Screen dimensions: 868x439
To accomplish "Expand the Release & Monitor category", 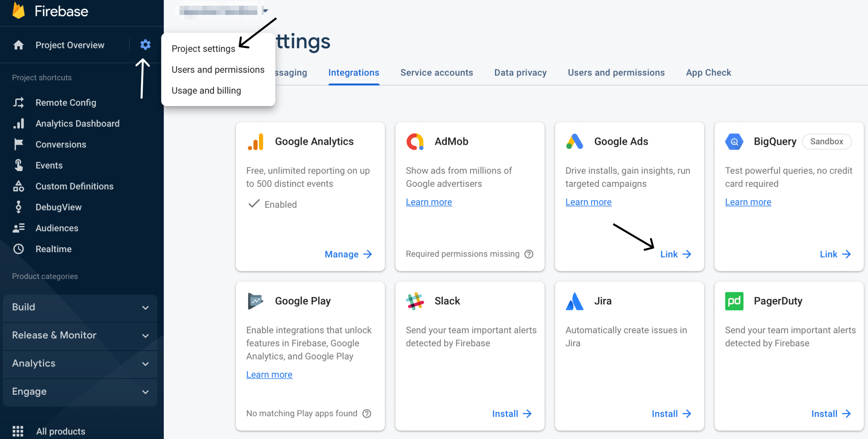I will tap(80, 335).
